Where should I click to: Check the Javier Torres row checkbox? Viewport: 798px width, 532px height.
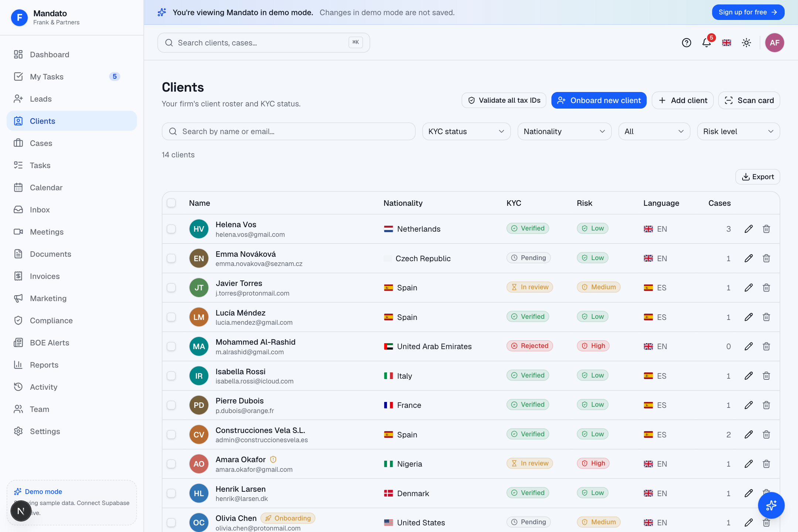point(171,287)
